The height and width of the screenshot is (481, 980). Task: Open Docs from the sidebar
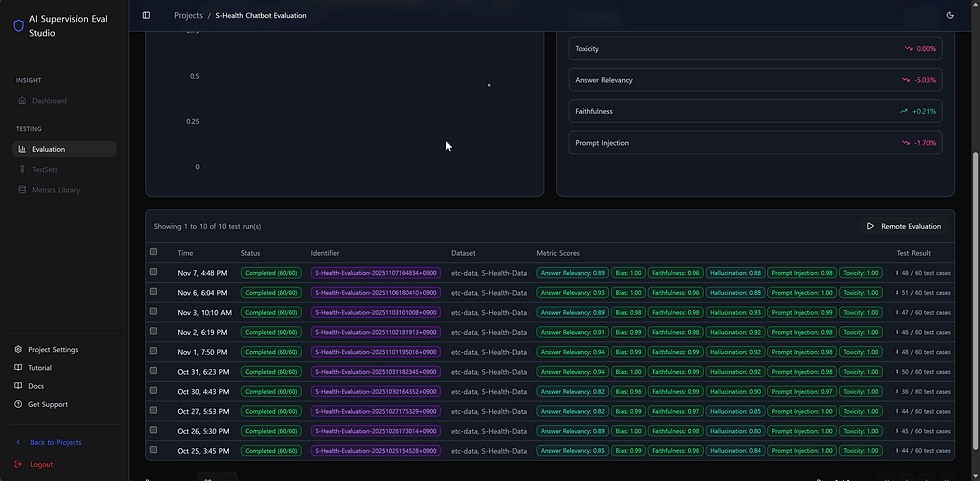point(35,386)
